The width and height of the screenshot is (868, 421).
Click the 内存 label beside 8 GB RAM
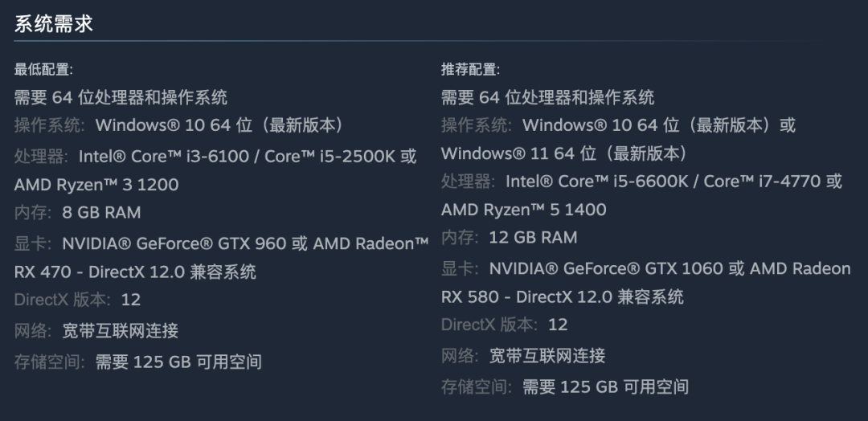pyautogui.click(x=32, y=213)
